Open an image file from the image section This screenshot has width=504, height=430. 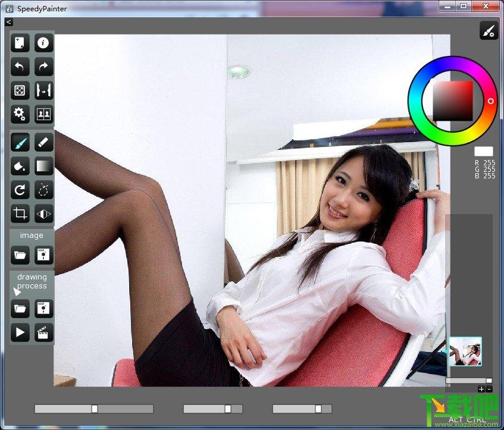click(x=20, y=255)
